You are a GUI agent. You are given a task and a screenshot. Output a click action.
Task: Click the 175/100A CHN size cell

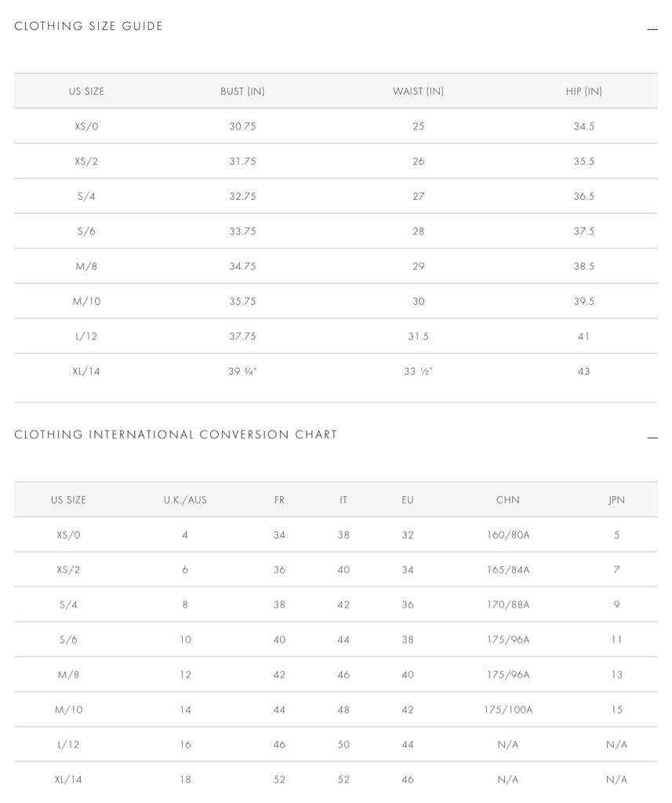coord(507,710)
